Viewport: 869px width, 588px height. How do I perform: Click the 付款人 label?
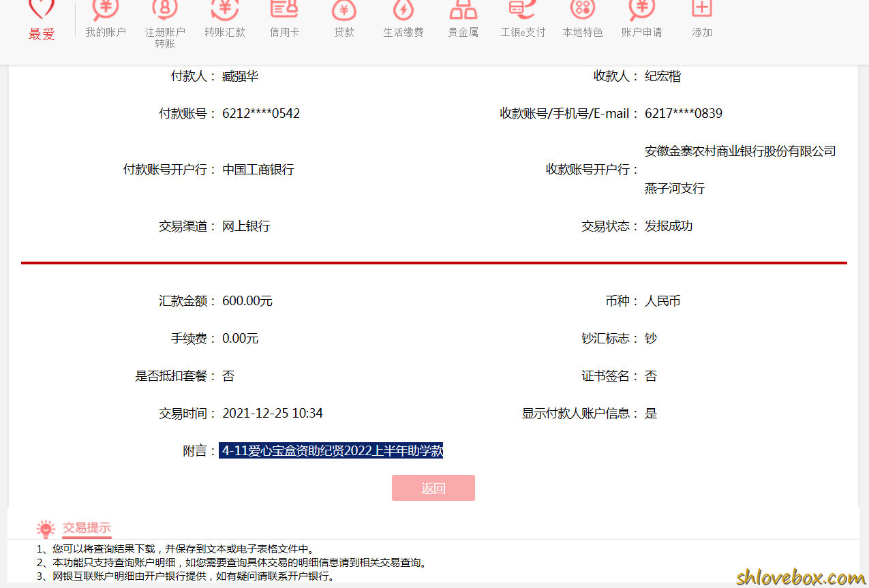coord(194,76)
